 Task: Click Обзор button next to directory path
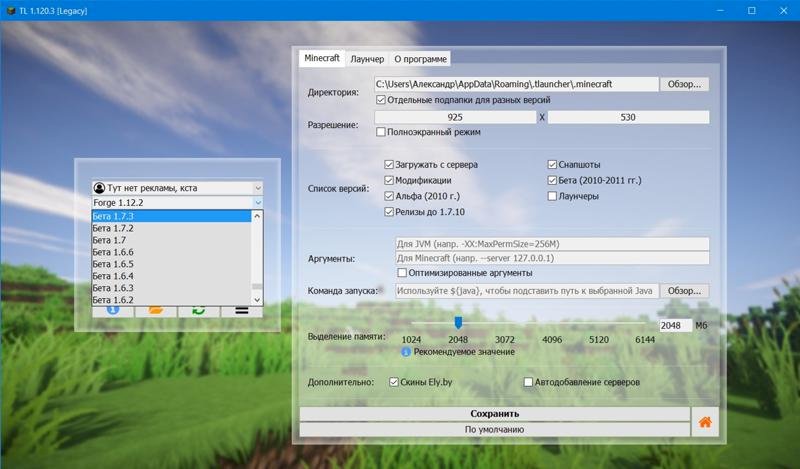(x=684, y=84)
